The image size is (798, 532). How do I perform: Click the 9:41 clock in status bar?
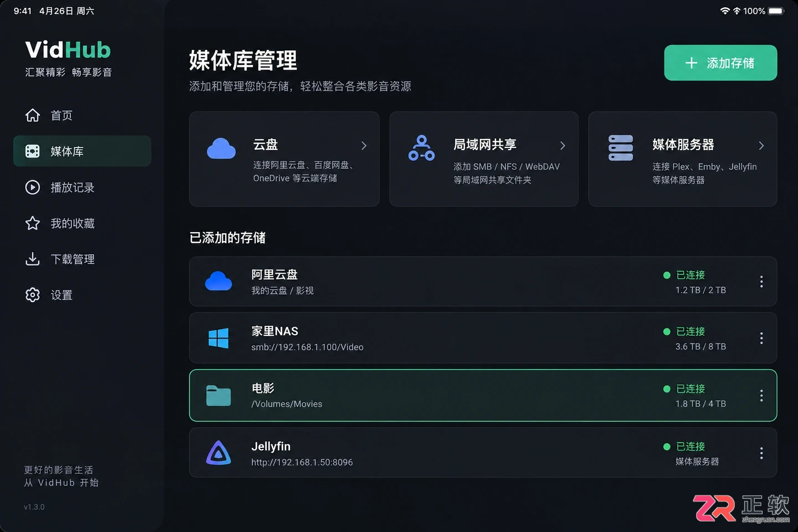23,11
